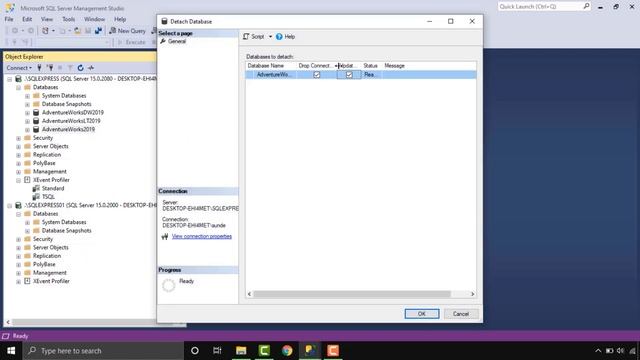
Task: Click OK to detach the database
Action: (x=422, y=313)
